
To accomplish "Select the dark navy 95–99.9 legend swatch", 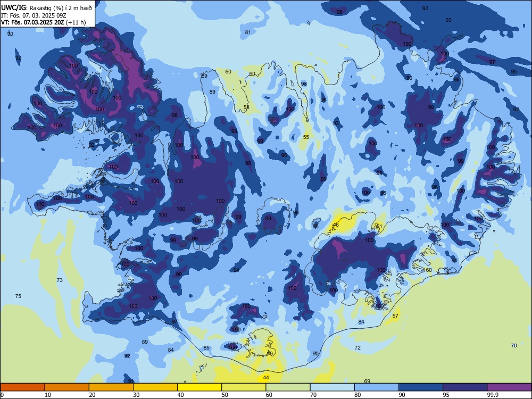I will (x=465, y=387).
